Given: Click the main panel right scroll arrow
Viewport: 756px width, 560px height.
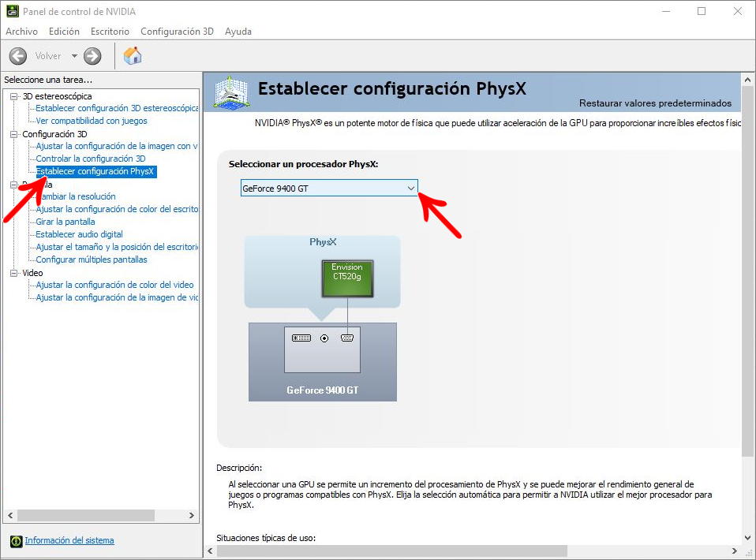Looking at the screenshot, I should pyautogui.click(x=735, y=551).
